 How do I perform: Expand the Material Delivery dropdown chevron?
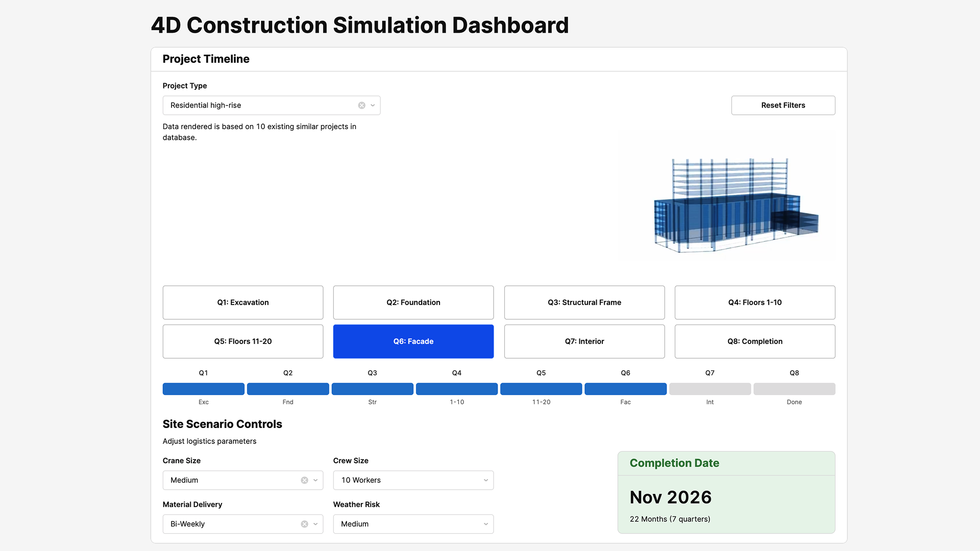pos(316,524)
